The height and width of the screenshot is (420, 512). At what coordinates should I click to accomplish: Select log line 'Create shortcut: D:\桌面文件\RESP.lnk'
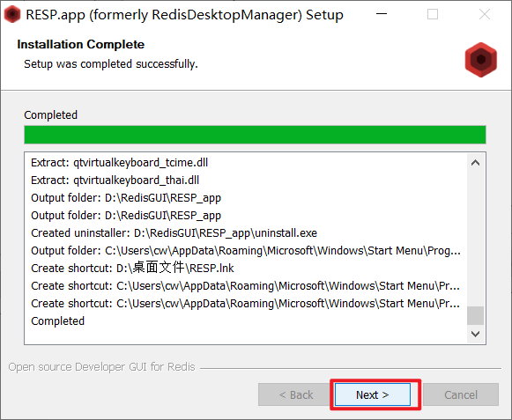132,268
